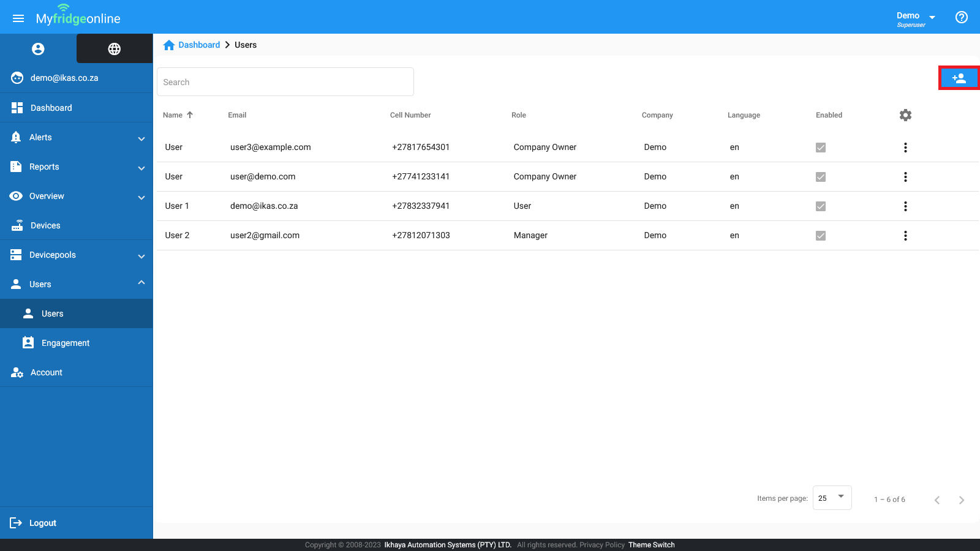
Task: Expand the Reports menu chevron
Action: [141, 168]
